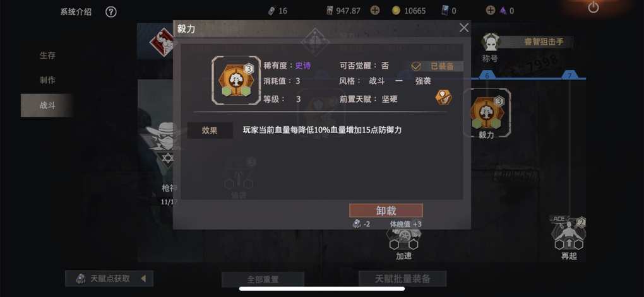This screenshot has height=297, width=644.
Task: Tap the power icon in top corner
Action: pos(593,7)
